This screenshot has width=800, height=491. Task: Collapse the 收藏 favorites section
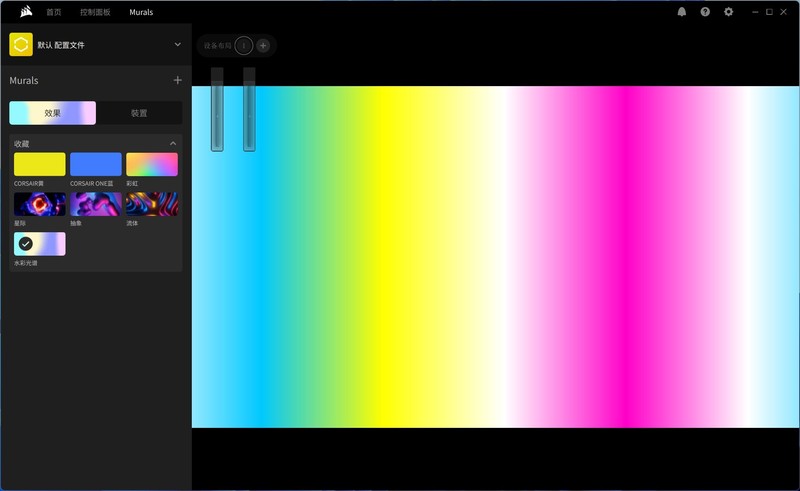tap(173, 143)
